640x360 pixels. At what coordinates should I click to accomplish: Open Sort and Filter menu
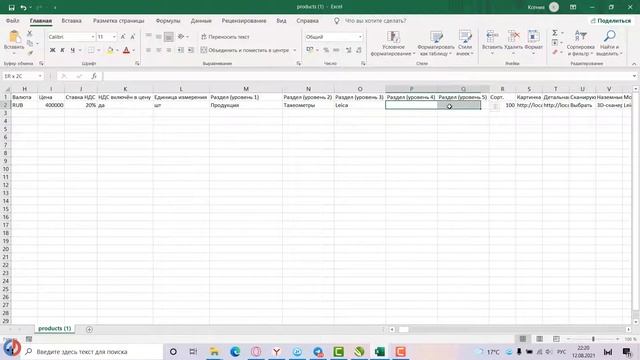pos(580,43)
